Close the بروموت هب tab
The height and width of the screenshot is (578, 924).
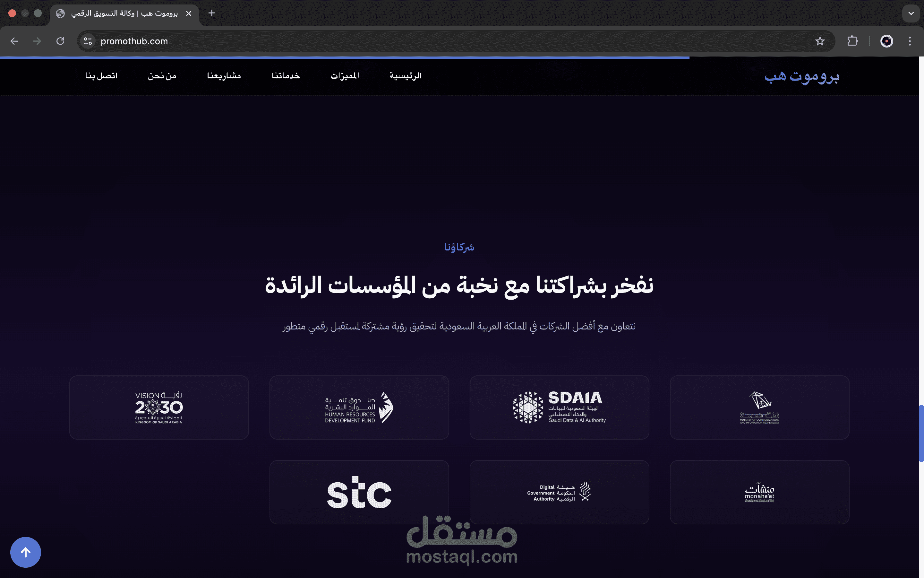pyautogui.click(x=189, y=13)
